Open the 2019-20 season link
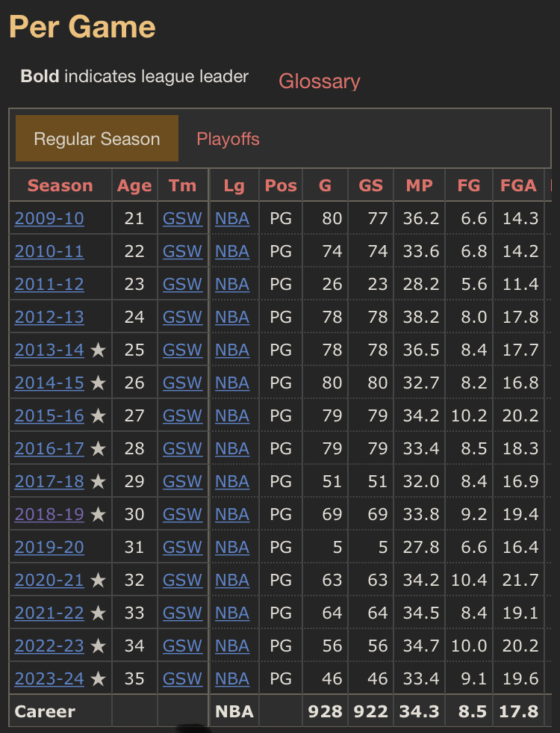 pyautogui.click(x=49, y=547)
